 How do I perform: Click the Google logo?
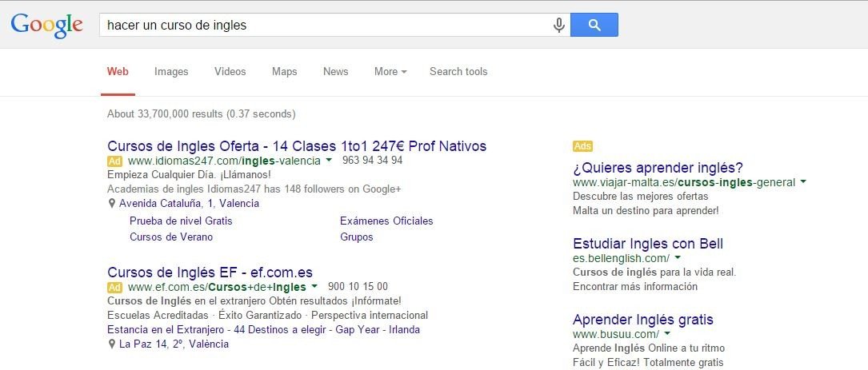coord(46,26)
